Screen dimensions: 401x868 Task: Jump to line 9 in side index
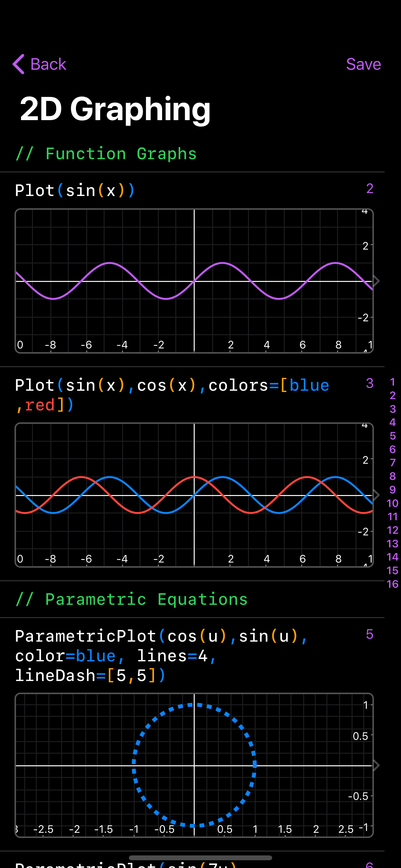tap(393, 490)
